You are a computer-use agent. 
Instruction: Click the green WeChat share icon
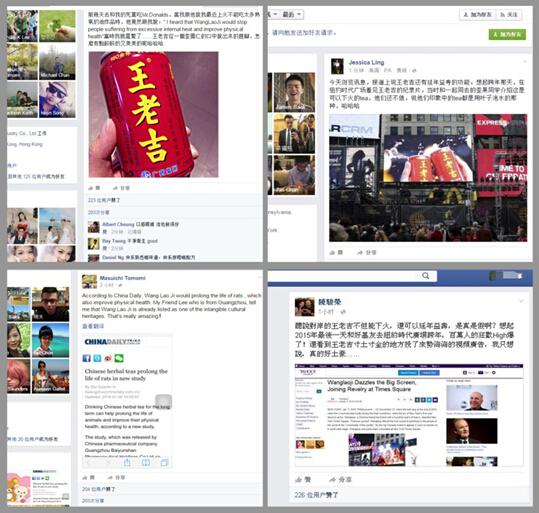click(119, 358)
